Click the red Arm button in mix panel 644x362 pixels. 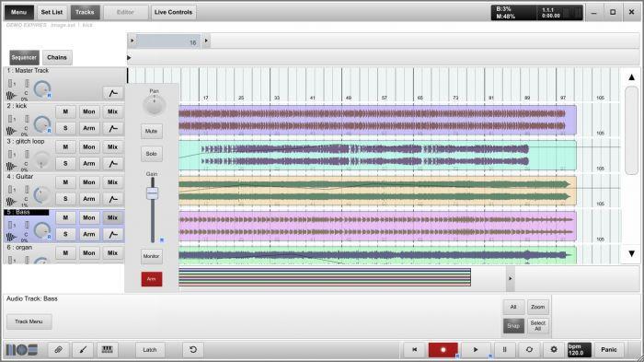click(152, 279)
